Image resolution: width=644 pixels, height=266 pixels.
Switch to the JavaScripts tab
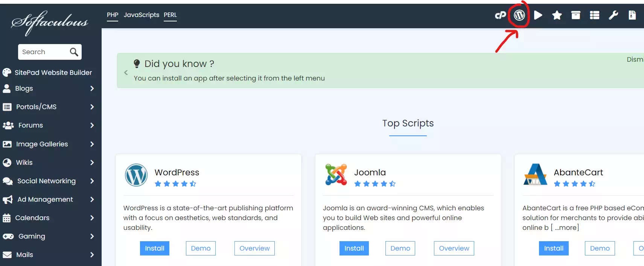click(142, 15)
